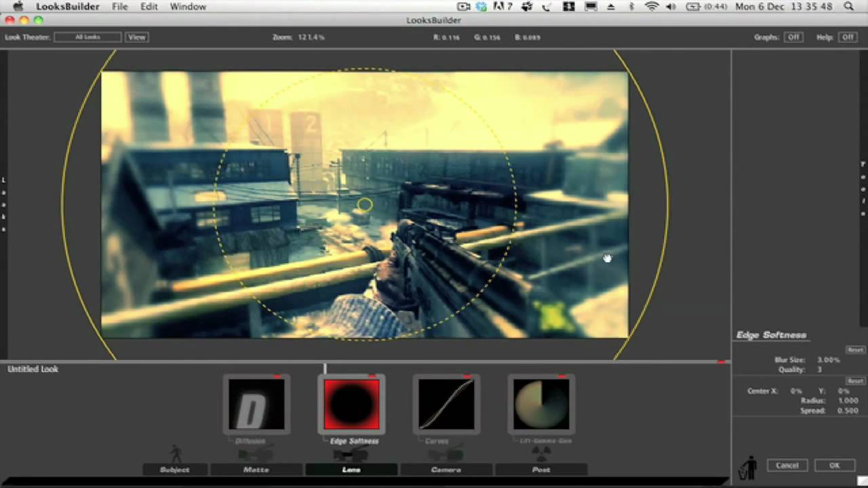This screenshot has width=868, height=488.
Task: Open the File menu
Action: [120, 7]
